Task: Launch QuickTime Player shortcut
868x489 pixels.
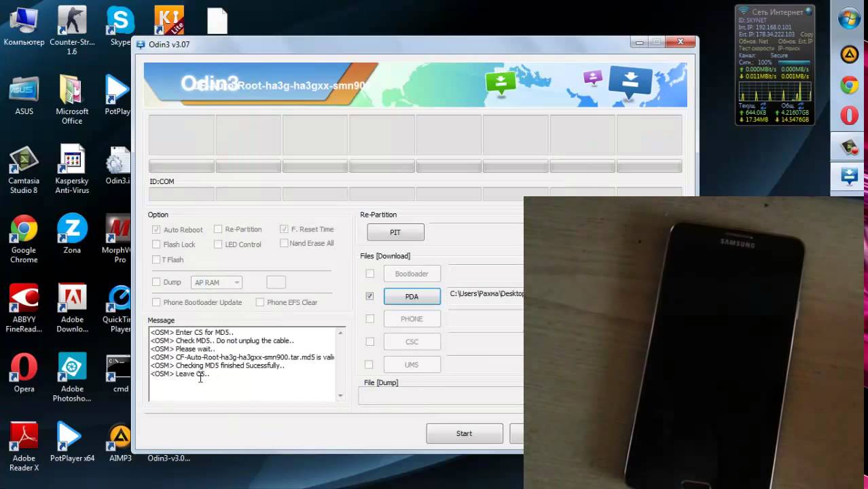Action: pyautogui.click(x=119, y=308)
